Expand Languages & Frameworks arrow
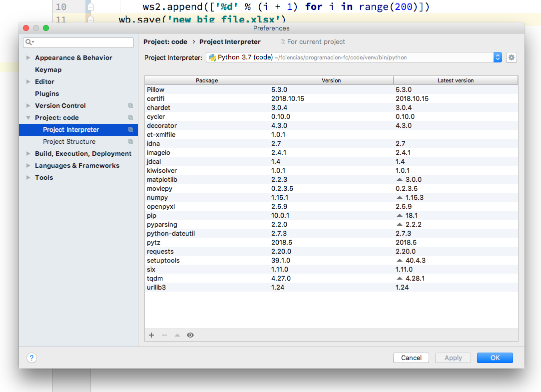 click(28, 166)
